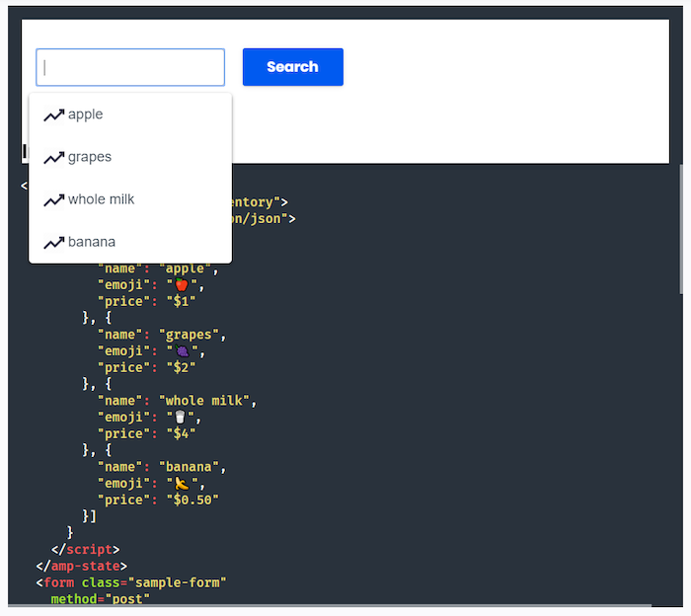Click the blue Search button
The image size is (691, 616).
[x=292, y=67]
